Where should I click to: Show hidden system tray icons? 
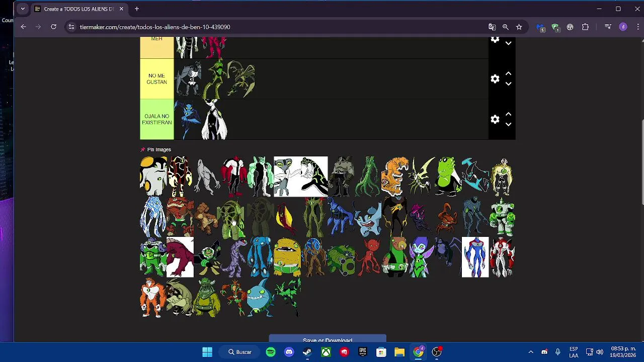tap(530, 352)
